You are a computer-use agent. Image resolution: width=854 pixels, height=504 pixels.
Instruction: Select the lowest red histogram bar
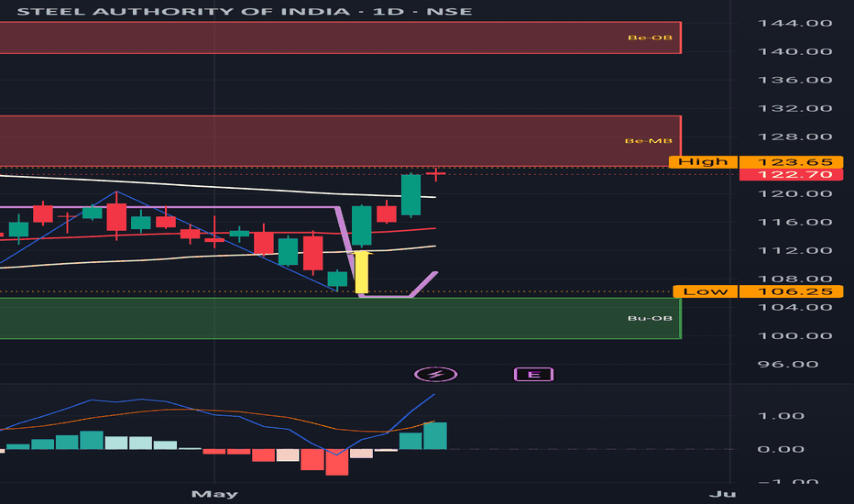(337, 463)
